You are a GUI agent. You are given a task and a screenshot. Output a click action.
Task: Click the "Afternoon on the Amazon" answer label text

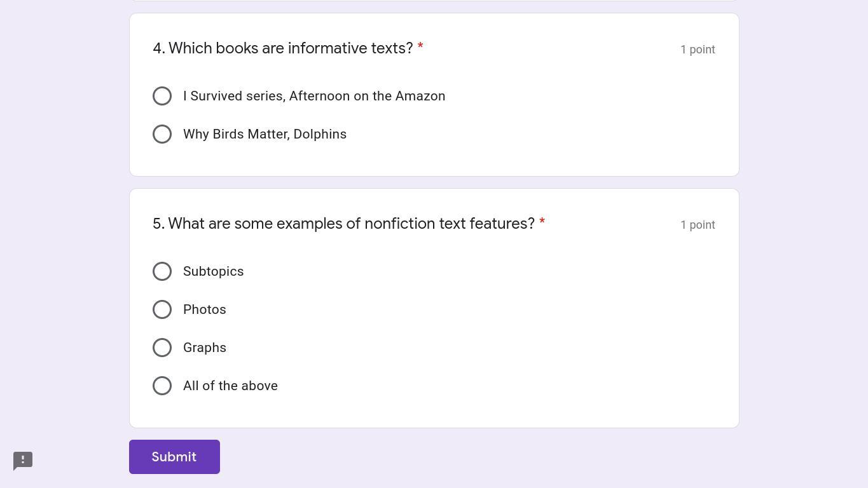[x=367, y=96]
